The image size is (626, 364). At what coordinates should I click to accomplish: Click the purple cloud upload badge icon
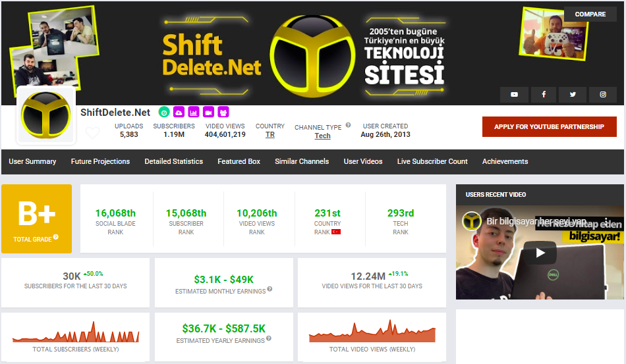click(x=179, y=112)
